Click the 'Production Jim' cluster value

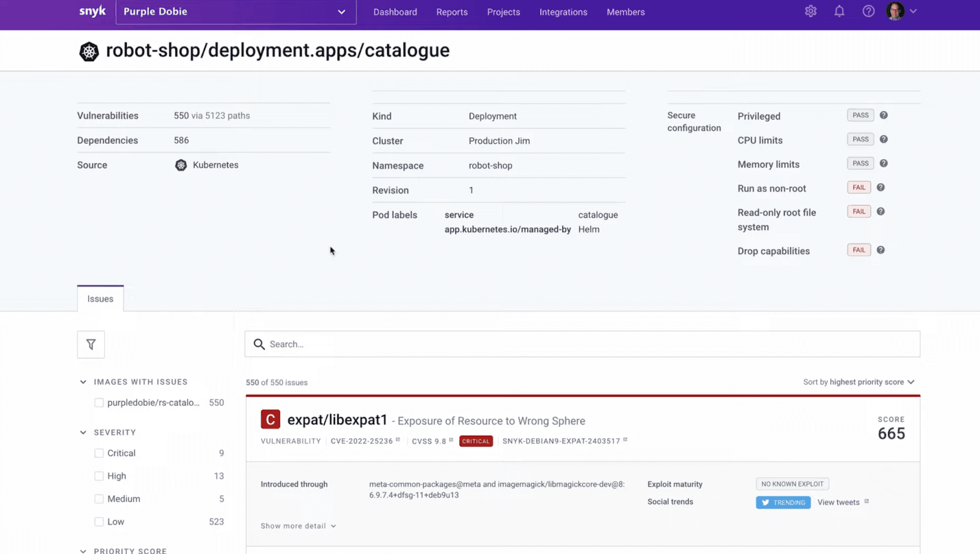(x=499, y=141)
